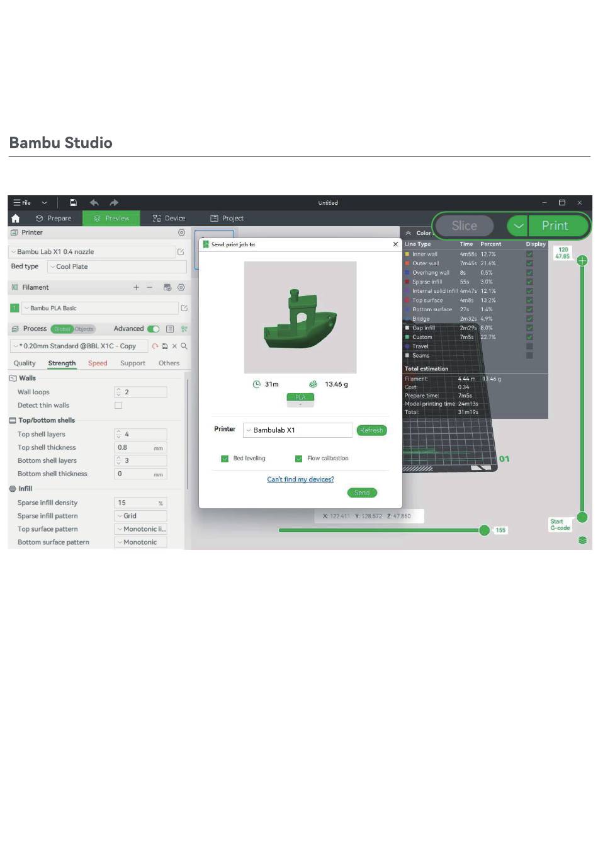Click the undo arrow icon
Viewport: 598px width, 868px height.
94,203
